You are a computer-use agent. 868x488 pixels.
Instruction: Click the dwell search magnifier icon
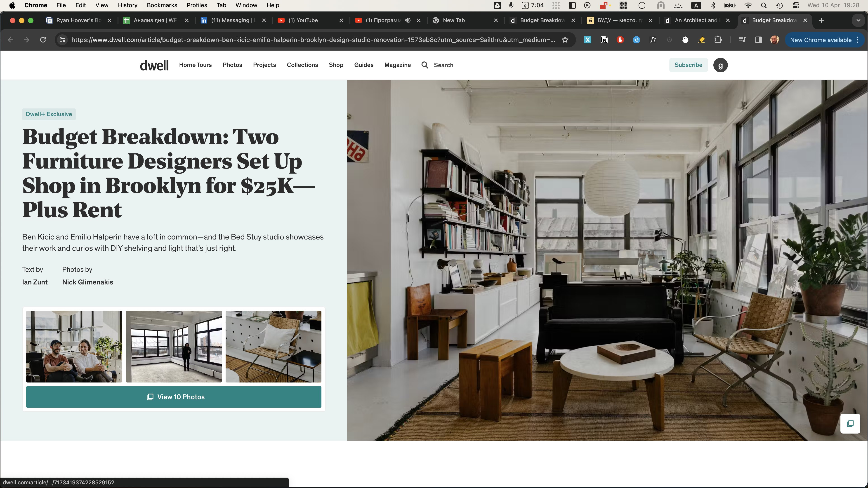click(x=425, y=65)
